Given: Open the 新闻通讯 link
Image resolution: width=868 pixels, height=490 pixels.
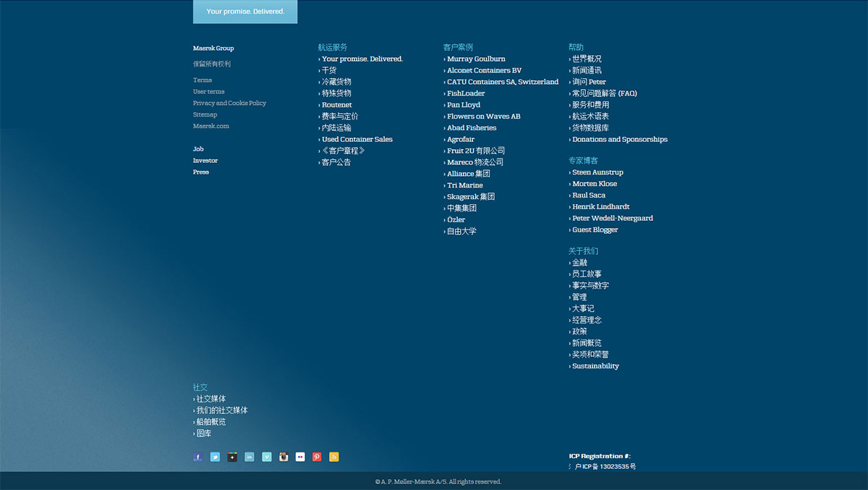Looking at the screenshot, I should [x=585, y=70].
